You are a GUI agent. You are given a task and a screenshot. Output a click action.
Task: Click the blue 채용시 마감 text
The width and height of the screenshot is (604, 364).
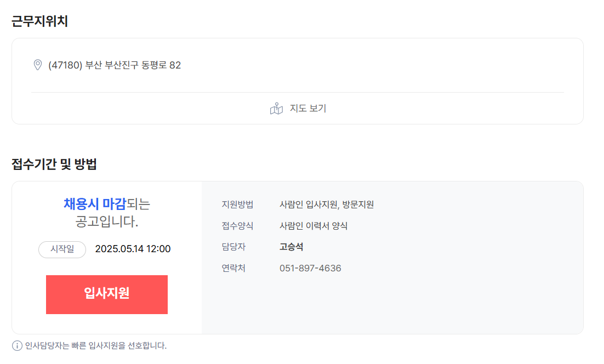pos(95,204)
